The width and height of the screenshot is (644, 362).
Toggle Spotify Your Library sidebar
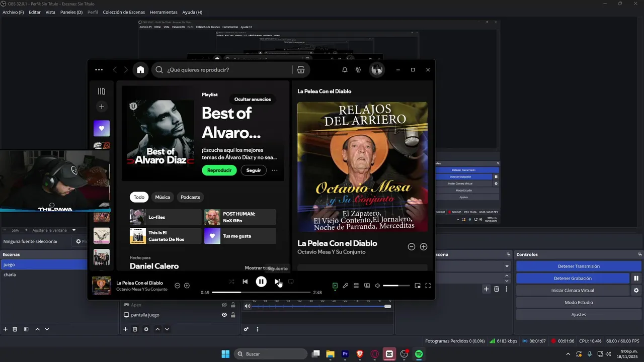click(x=102, y=91)
